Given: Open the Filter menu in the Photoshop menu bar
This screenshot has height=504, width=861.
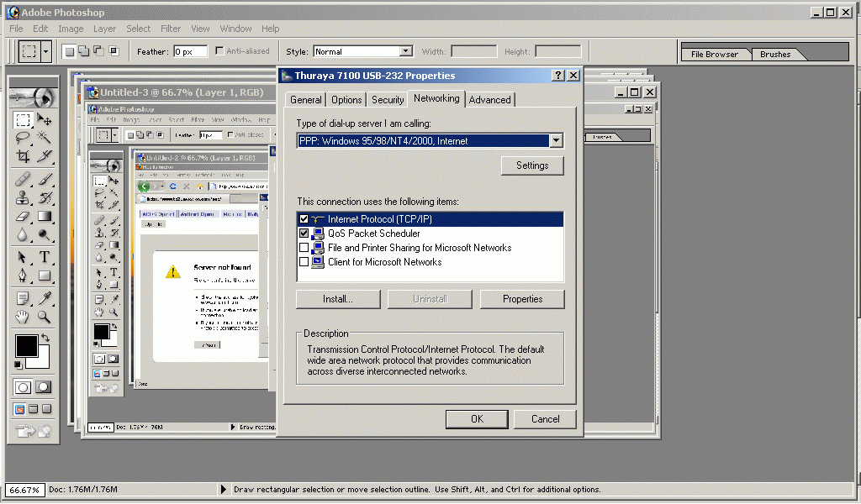Looking at the screenshot, I should pyautogui.click(x=170, y=29).
